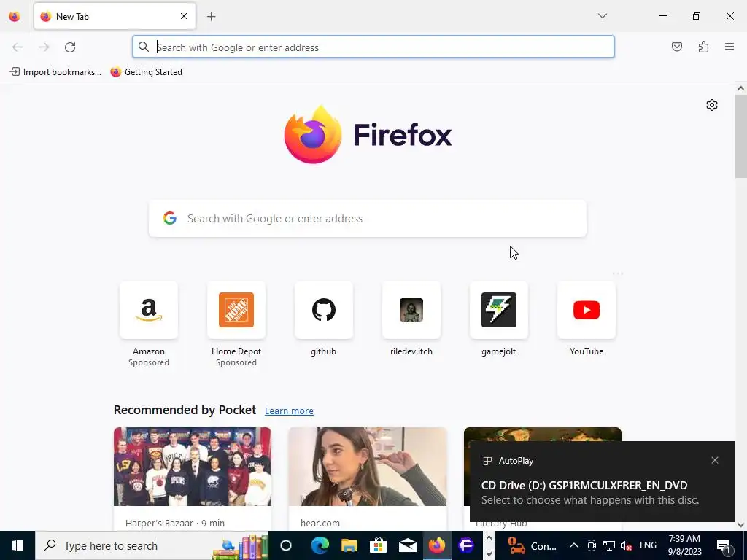747x560 pixels.
Task: Open the Firefox application menu (hamburger)
Action: point(729,47)
